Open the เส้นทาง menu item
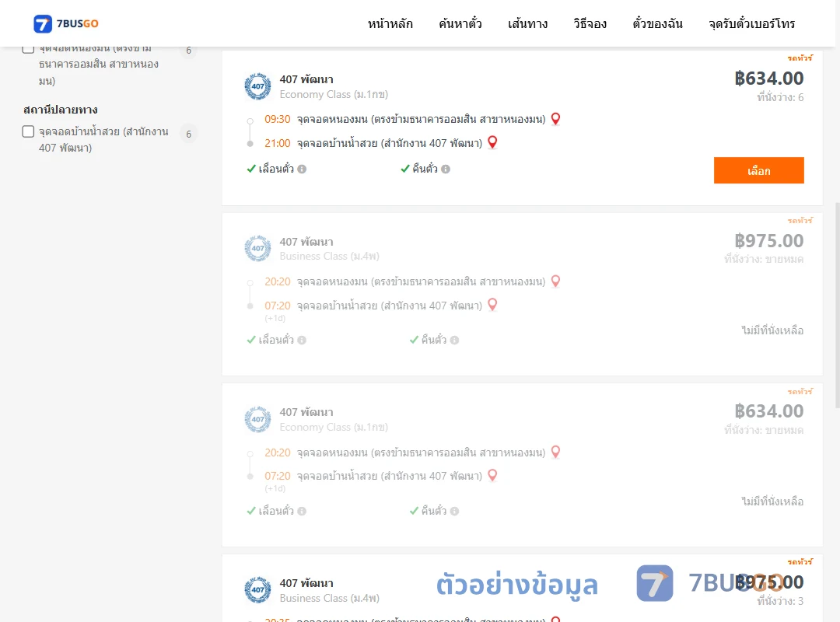This screenshot has height=622, width=840. (x=527, y=23)
